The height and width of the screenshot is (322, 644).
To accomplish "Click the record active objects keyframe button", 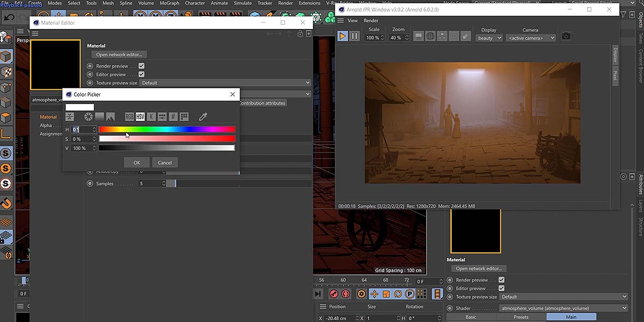I will click(333, 294).
